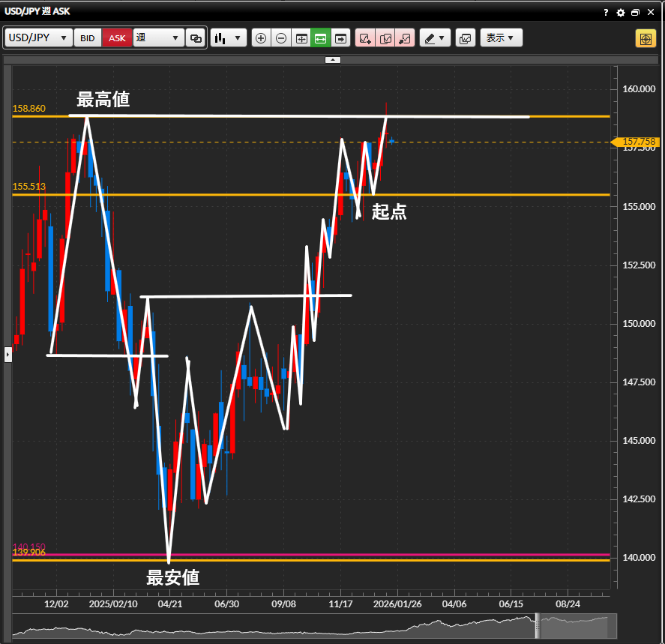Viewport: 665px width, 644px height.
Task: Click the help question mark button
Action: (606, 13)
